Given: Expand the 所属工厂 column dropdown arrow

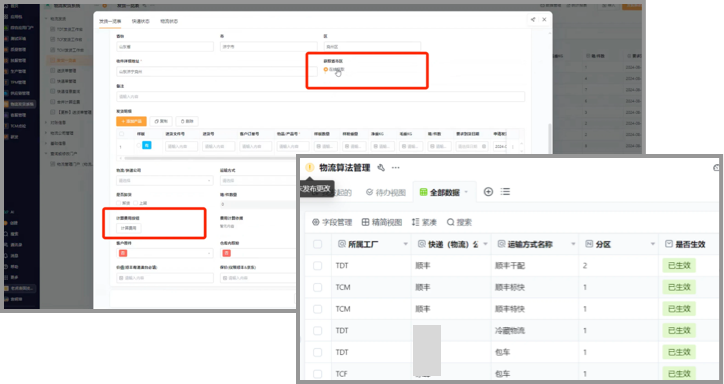Looking at the screenshot, I should click(x=405, y=244).
